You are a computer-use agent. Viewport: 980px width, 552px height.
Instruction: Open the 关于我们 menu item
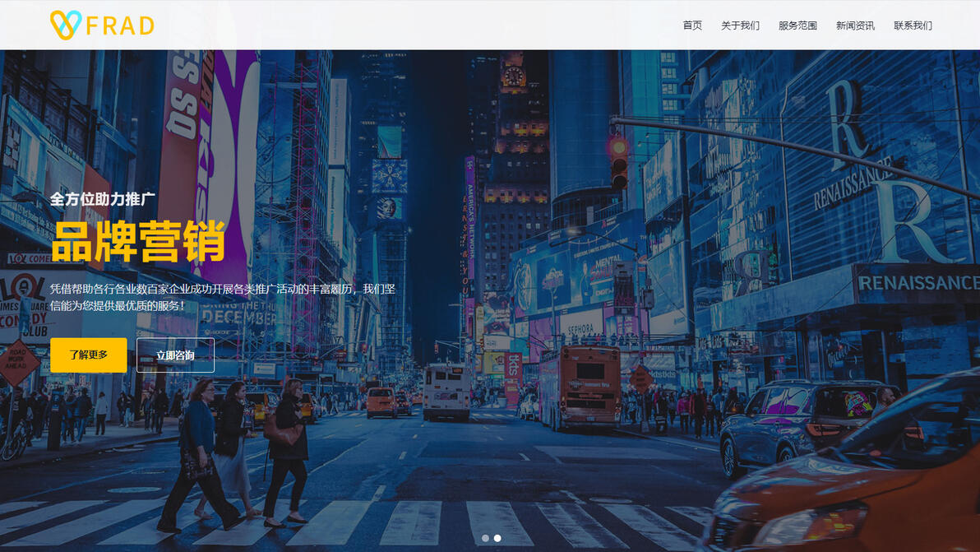click(740, 25)
